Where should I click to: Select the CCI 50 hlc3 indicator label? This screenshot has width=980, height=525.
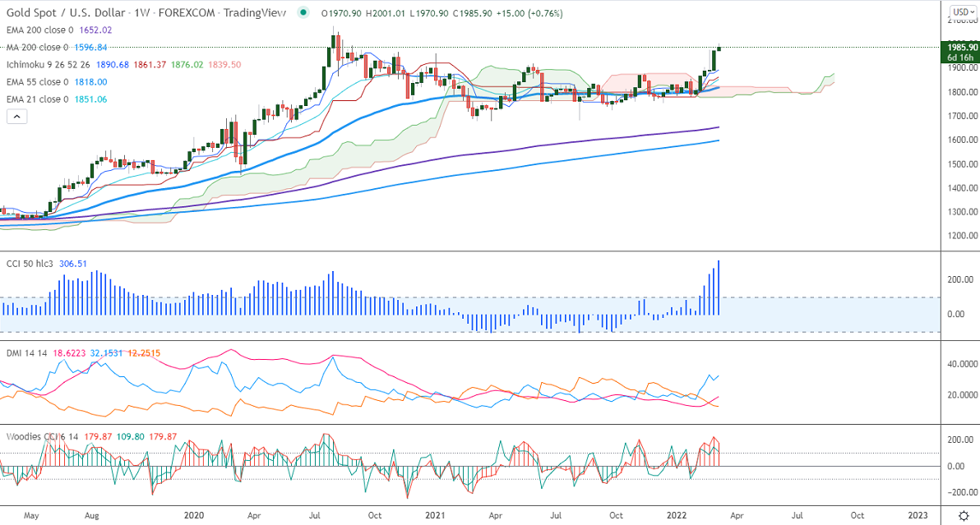coord(30,264)
